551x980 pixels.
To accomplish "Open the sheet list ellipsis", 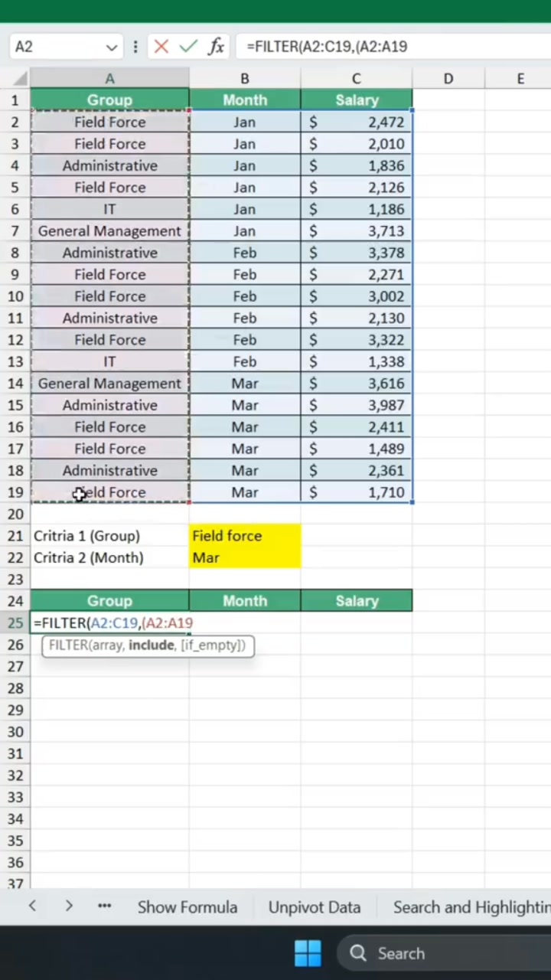I will point(104,906).
